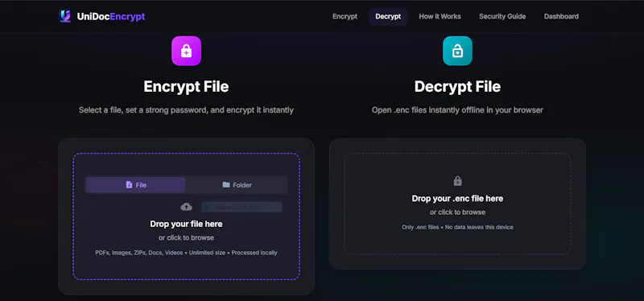This screenshot has width=644, height=301.
Task: Click the teal Decrypt File unlock icon
Action: pos(457,51)
